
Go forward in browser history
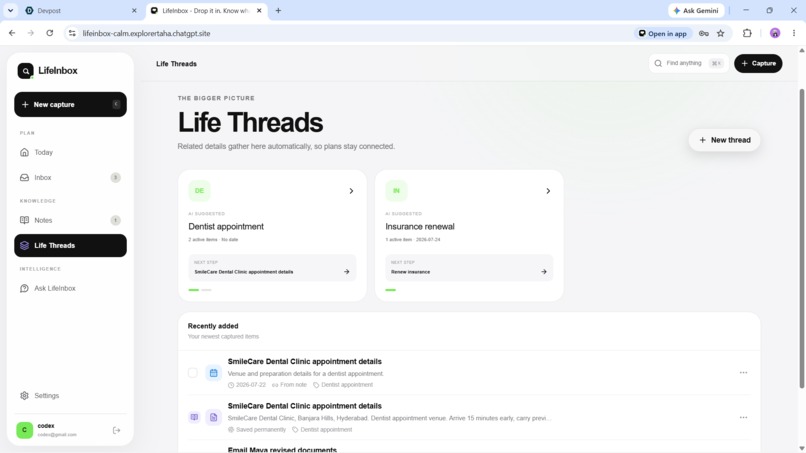30,33
